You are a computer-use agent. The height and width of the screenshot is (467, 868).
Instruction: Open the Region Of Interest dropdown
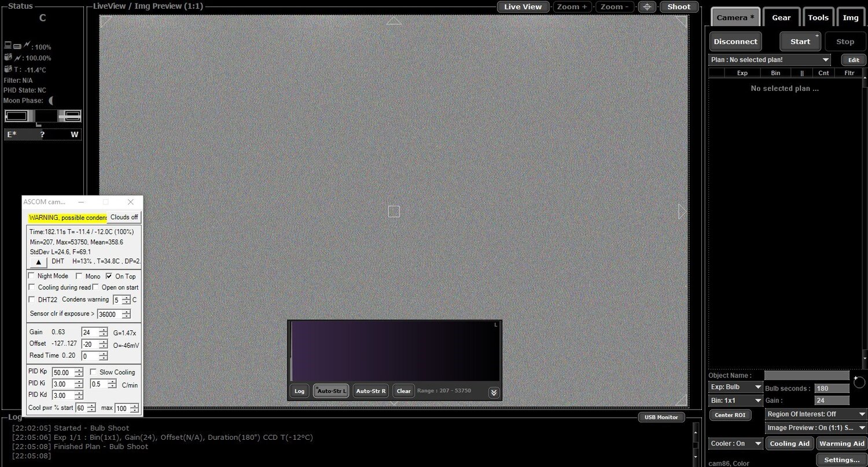tap(816, 414)
